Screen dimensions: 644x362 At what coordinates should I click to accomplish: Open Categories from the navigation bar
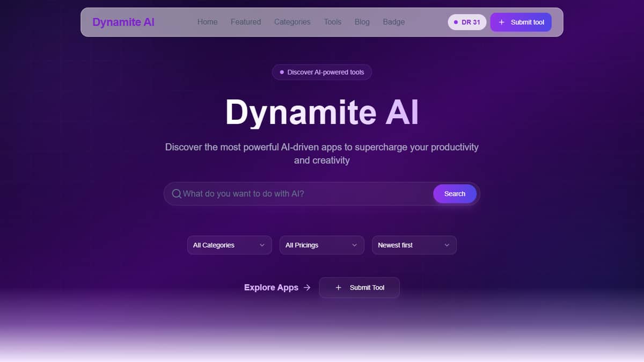(292, 22)
